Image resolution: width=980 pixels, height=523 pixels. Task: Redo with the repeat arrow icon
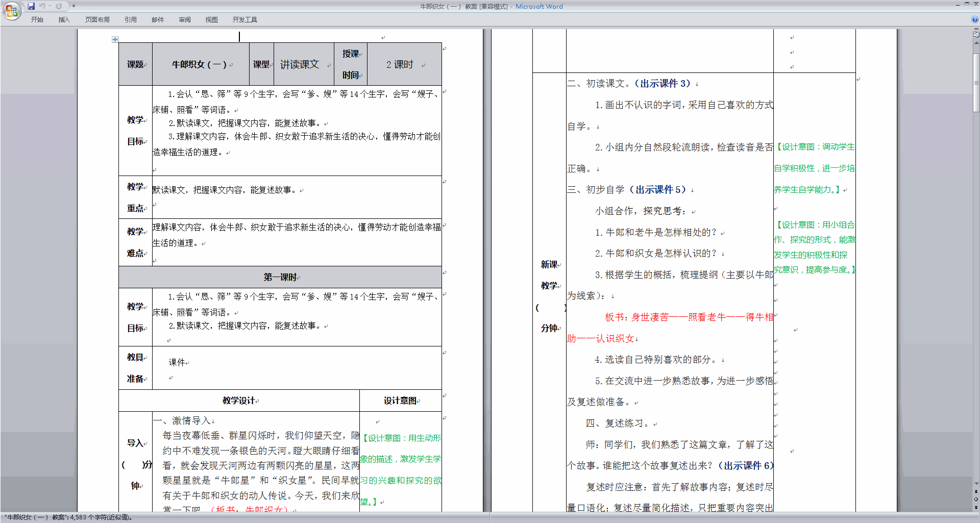(59, 6)
